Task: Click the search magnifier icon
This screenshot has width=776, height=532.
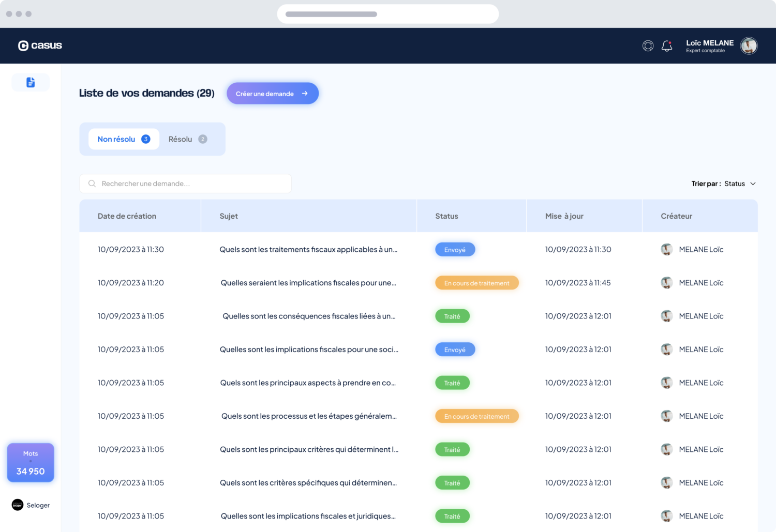Action: (92, 184)
